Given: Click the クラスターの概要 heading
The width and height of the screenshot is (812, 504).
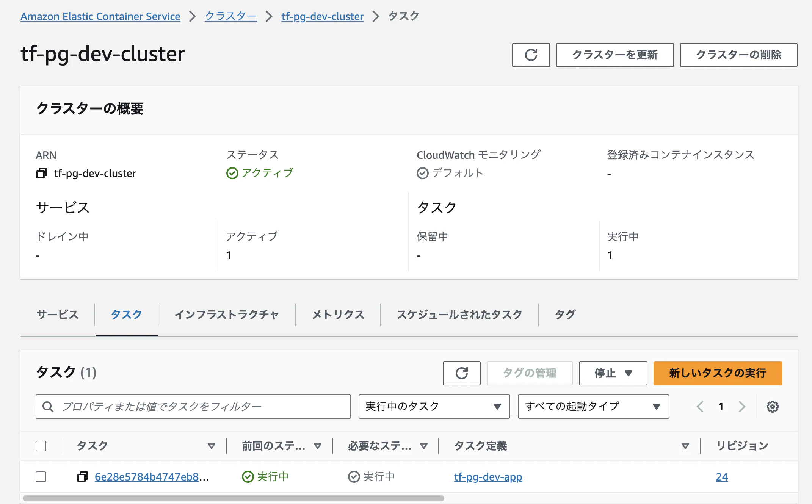Looking at the screenshot, I should click(90, 109).
